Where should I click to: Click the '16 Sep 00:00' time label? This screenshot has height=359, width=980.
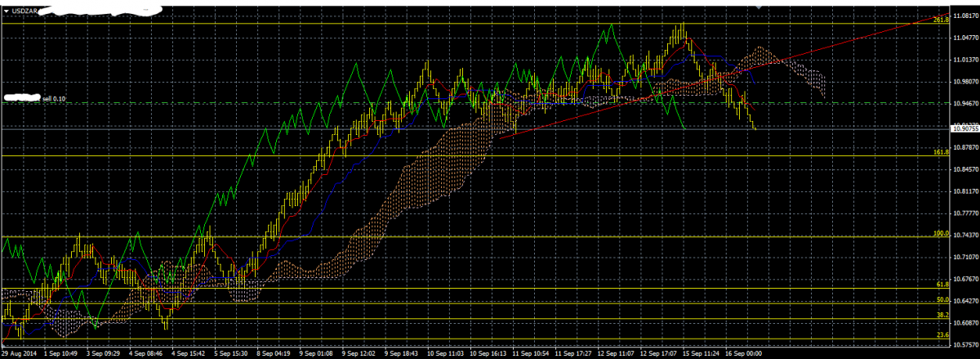coord(742,354)
